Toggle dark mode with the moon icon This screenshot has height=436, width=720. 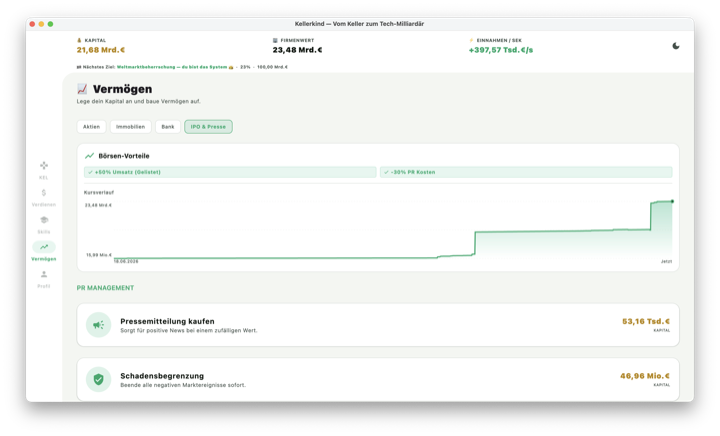[x=675, y=46]
